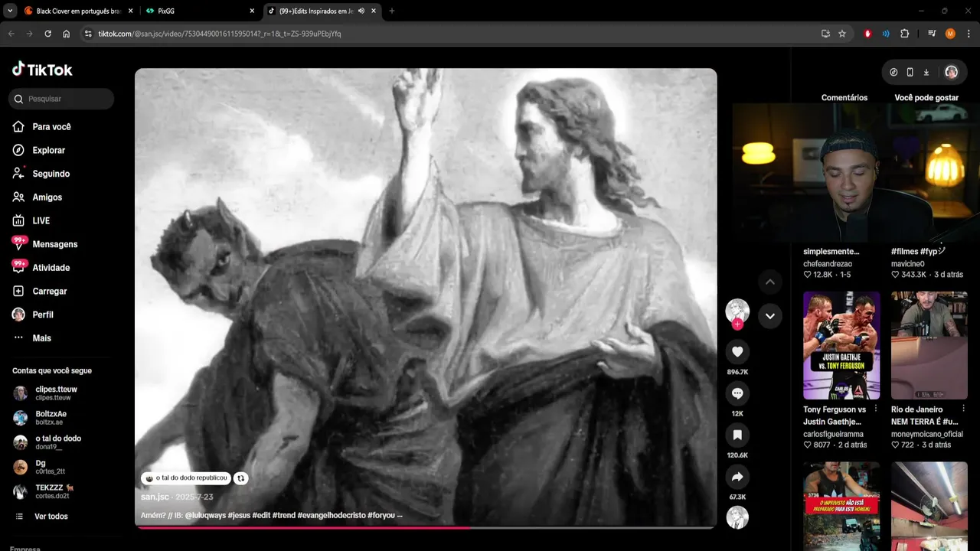Open Atividade notifications
Image resolution: width=980 pixels, height=551 pixels.
pyautogui.click(x=41, y=268)
